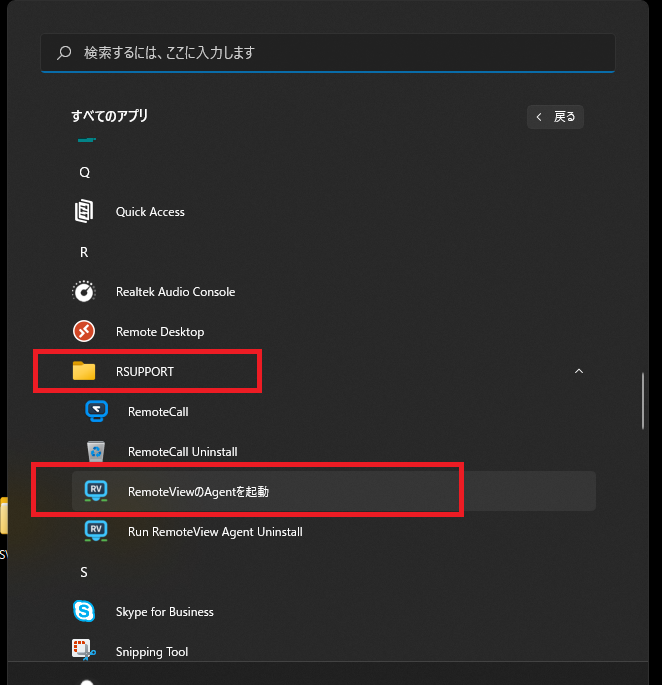Click the letter S section header
The height and width of the screenshot is (685, 662).
click(84, 572)
